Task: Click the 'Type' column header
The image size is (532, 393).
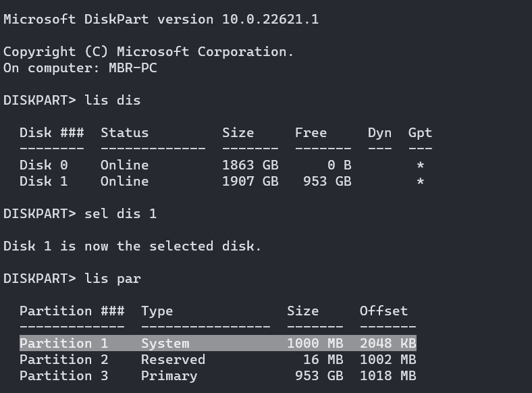Action: point(157,312)
